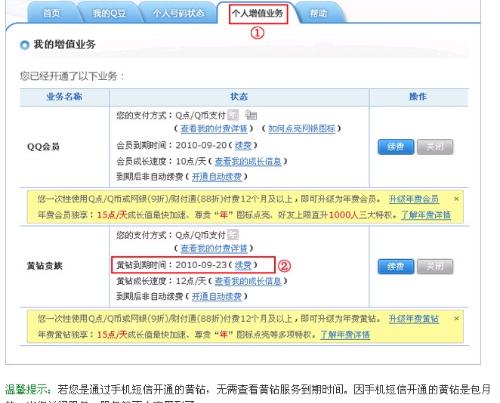Open the 帮助 tab
This screenshot has width=500, height=403.
[x=318, y=13]
